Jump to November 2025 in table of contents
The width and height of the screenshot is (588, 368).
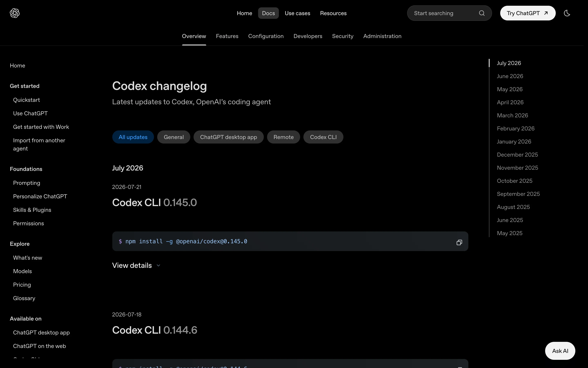pyautogui.click(x=517, y=168)
